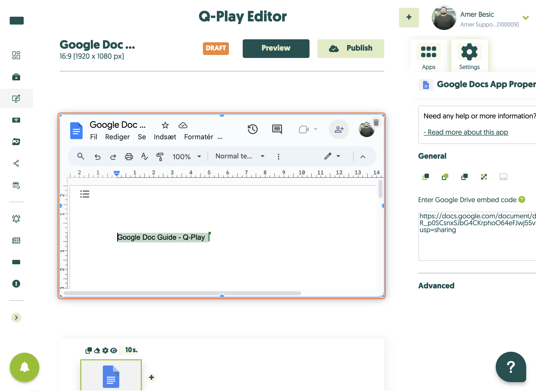The image size is (536, 392).
Task: Open the help question mark bubble
Action: click(511, 367)
